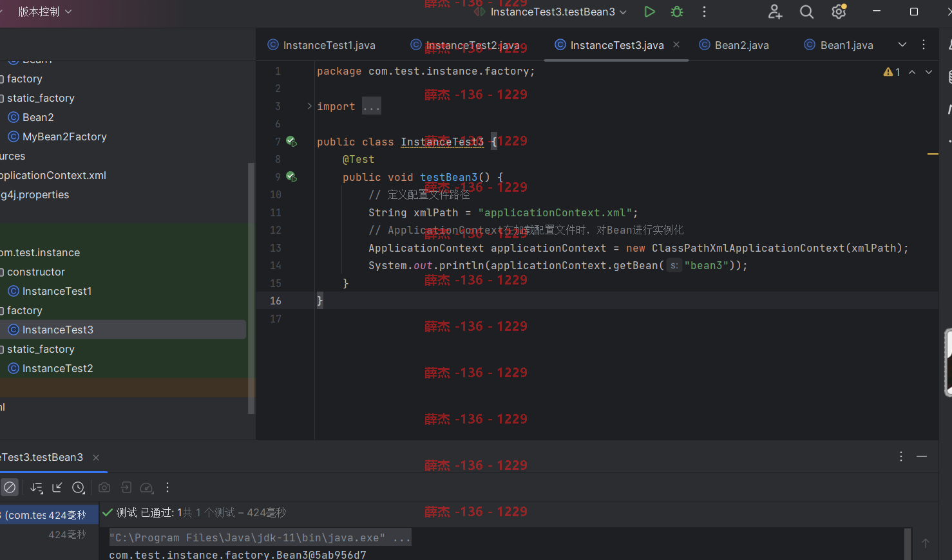Screen dimensions: 952x560
Task: Open Search Everywhere magnifier icon
Action: click(x=806, y=12)
